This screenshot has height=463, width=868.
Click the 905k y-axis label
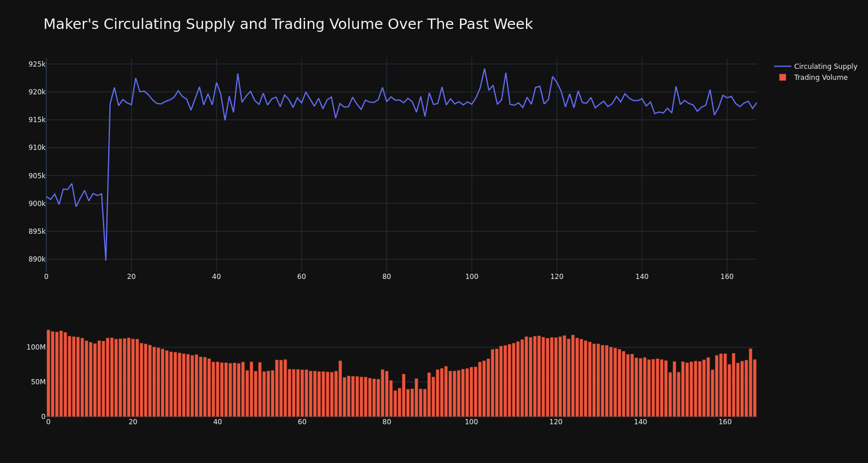tap(36, 175)
